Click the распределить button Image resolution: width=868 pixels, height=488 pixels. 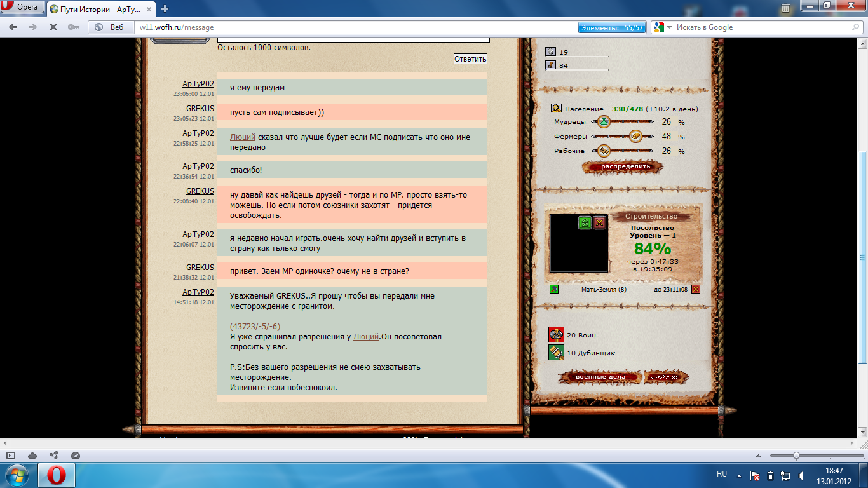pos(623,167)
